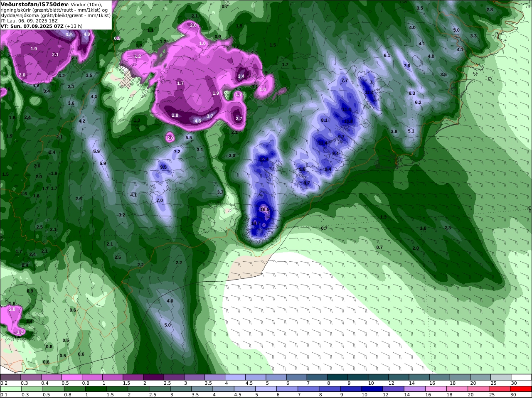The width and height of the screenshot is (532, 398).
Task: Click the 7.7 value on the map
Action: pos(344,80)
